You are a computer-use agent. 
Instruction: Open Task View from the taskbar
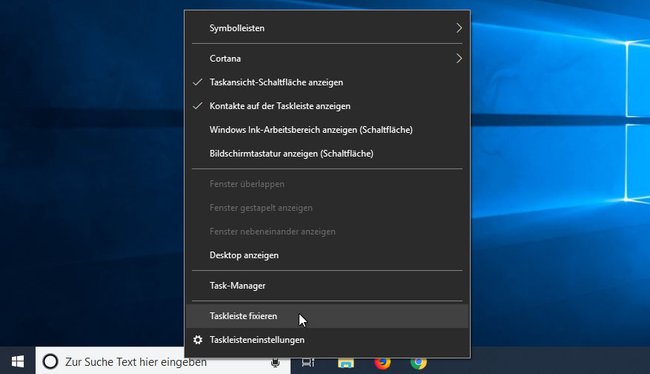[308, 363]
